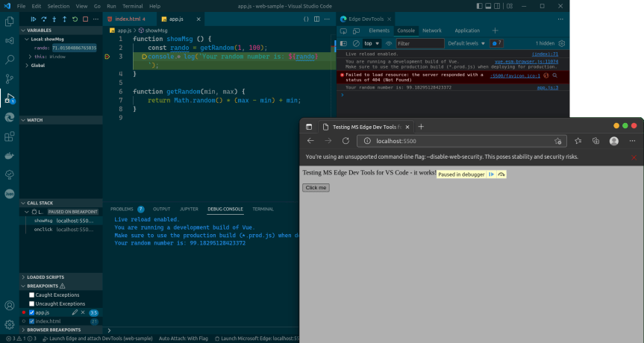
Task: Switch to the Network tab in DevTools
Action: coord(431,31)
